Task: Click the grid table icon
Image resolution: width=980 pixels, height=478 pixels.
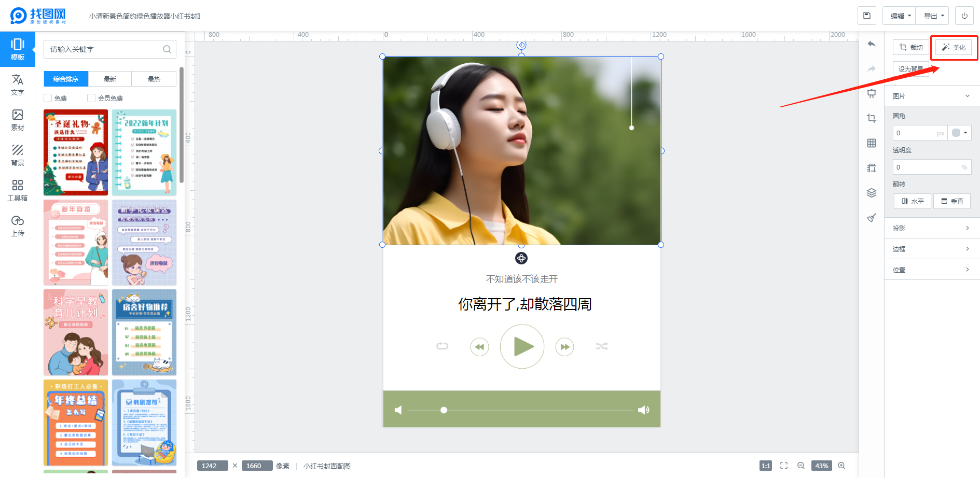Action: point(872,143)
